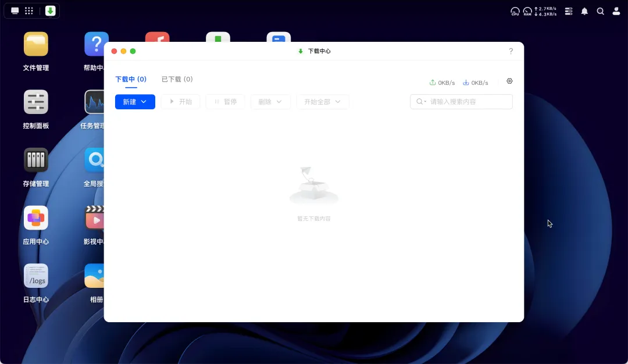The height and width of the screenshot is (364, 628).
Task: Open the task manager desktop icon with waveform
Action: 94,102
